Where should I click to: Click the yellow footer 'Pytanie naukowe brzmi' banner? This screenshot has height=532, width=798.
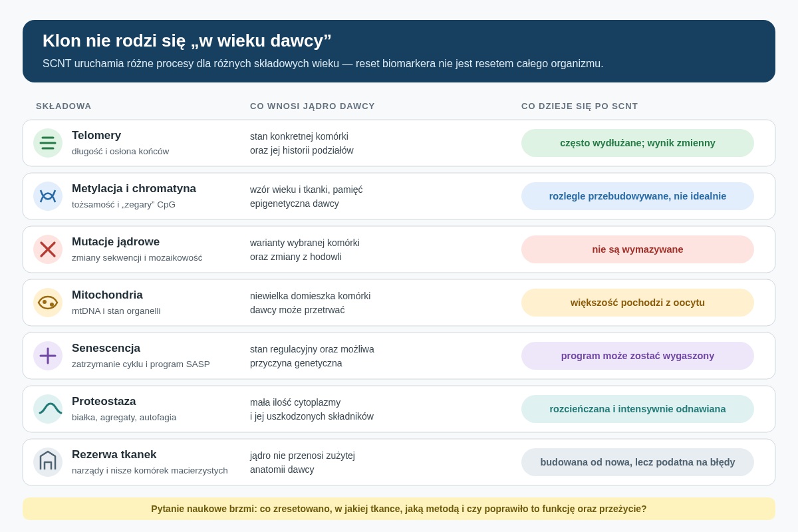pos(399,509)
